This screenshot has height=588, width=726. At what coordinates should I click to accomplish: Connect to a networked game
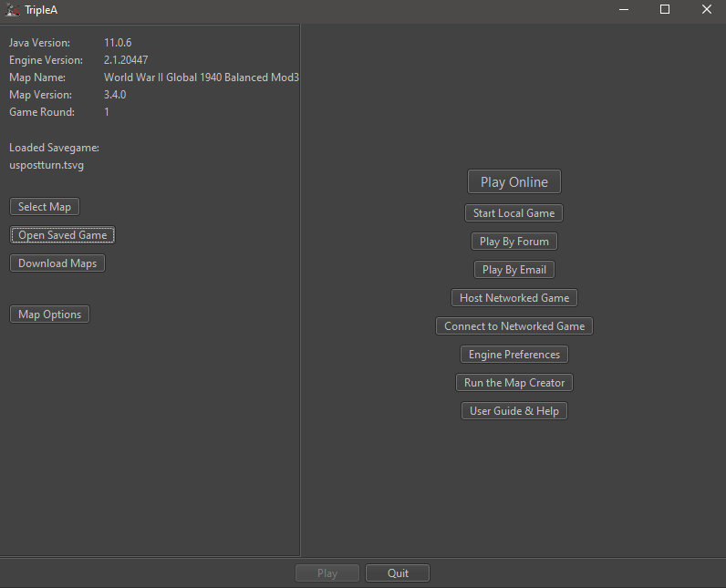[513, 325]
